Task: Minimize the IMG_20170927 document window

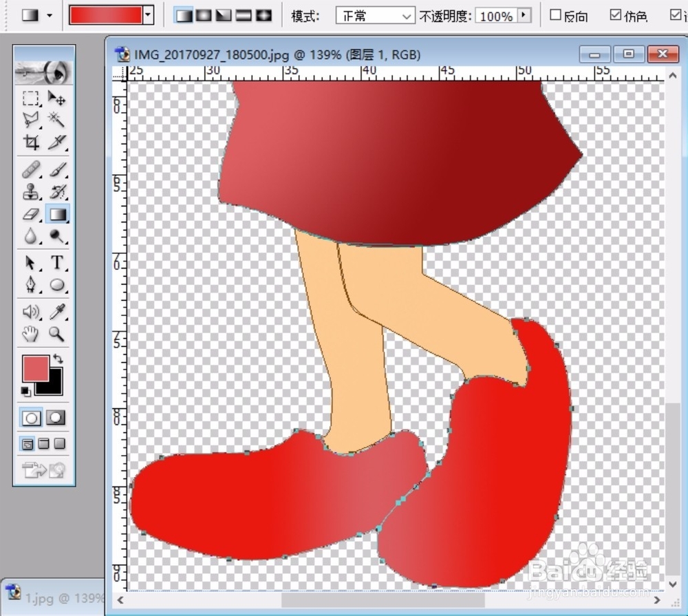Action: tap(595, 54)
